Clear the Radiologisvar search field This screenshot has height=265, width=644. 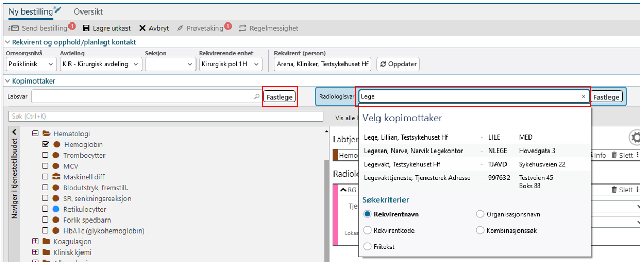tap(583, 97)
